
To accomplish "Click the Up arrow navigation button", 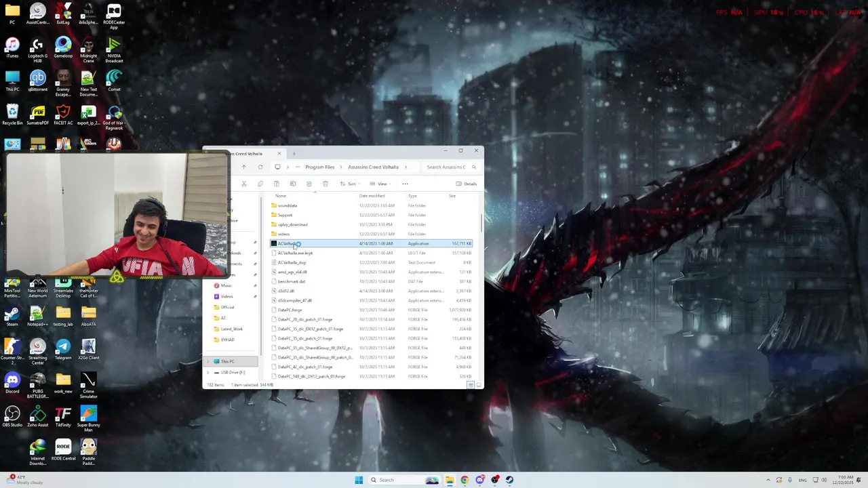I will tap(244, 167).
